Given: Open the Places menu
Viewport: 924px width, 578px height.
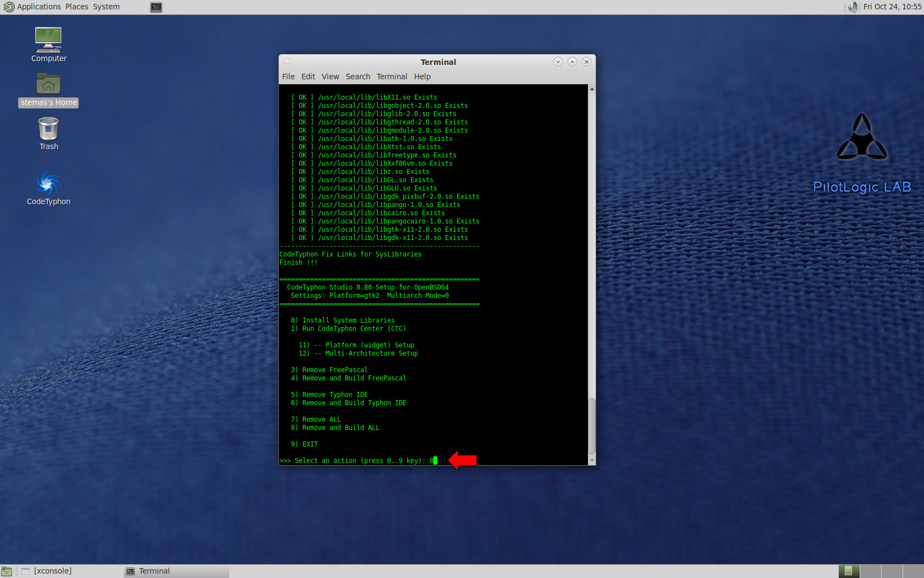Looking at the screenshot, I should [76, 7].
